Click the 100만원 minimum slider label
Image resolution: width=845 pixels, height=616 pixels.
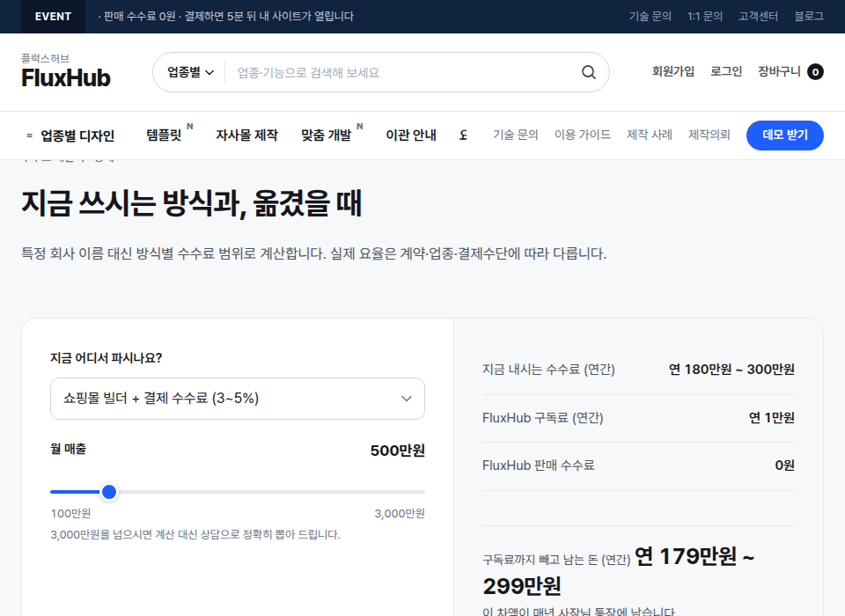pos(70,514)
